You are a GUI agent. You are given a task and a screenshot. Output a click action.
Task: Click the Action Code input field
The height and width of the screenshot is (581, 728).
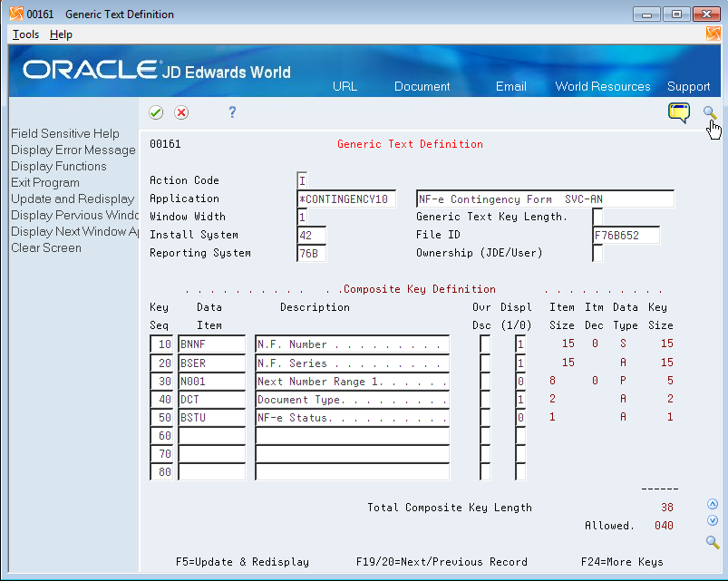pyautogui.click(x=302, y=180)
